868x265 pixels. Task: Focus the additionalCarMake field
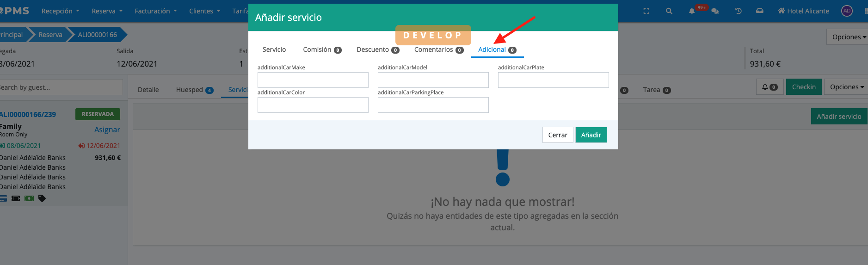[313, 80]
